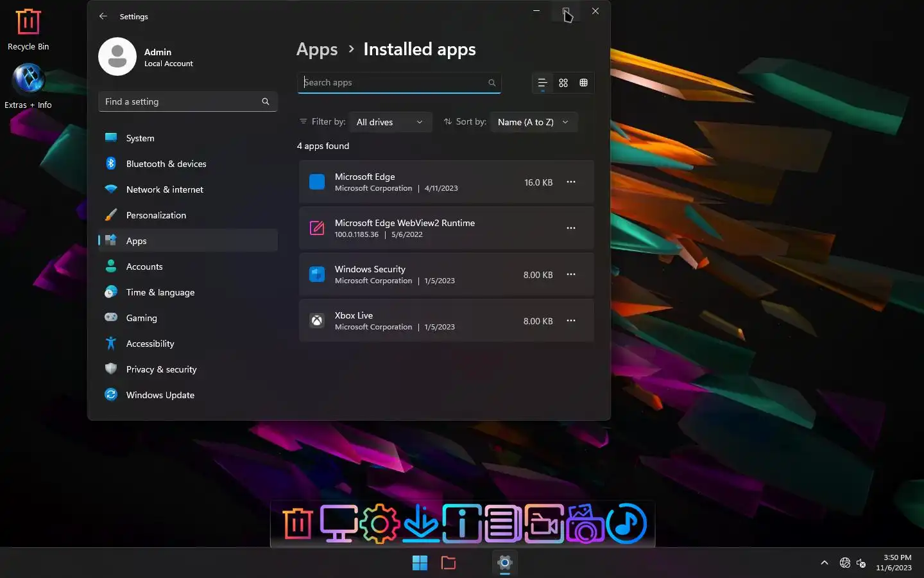This screenshot has width=924, height=578.
Task: Open more options for Xbox Live
Action: click(571, 320)
